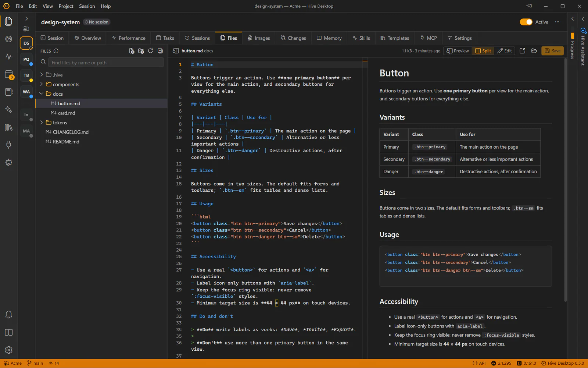Open the more options ellipsis menu
Image resolution: width=588 pixels, height=368 pixels.
tap(557, 22)
